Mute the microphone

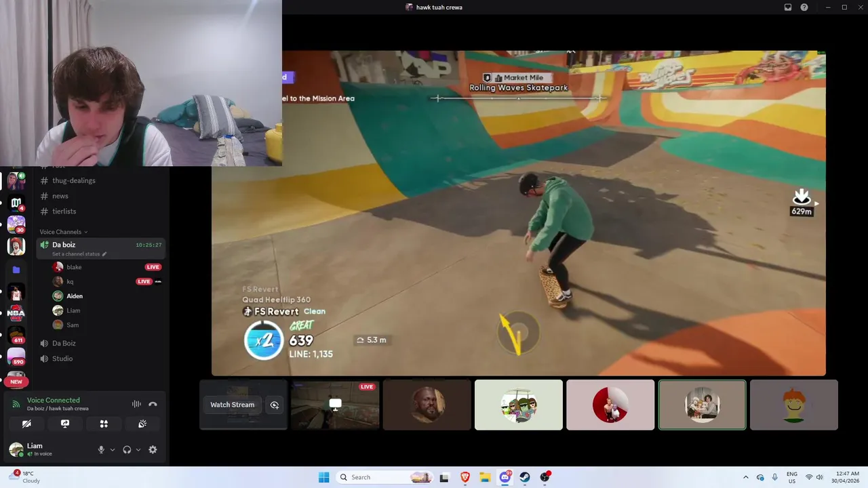(101, 449)
